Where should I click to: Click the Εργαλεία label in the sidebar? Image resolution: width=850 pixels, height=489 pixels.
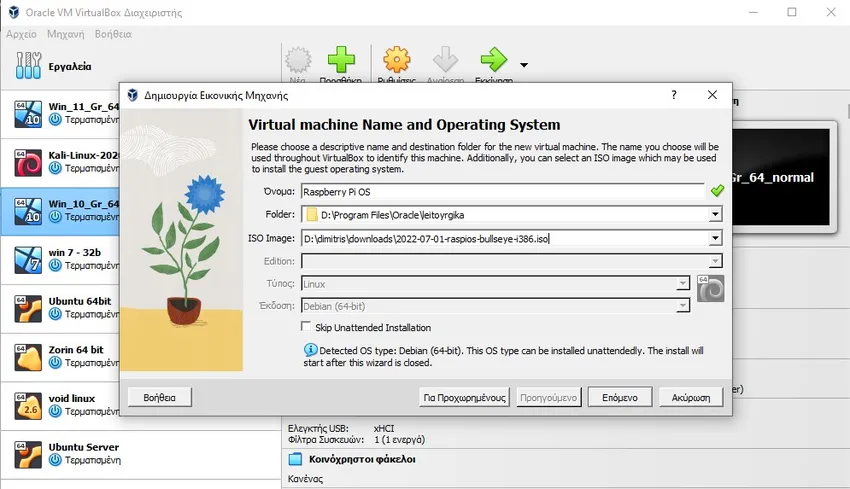point(70,67)
